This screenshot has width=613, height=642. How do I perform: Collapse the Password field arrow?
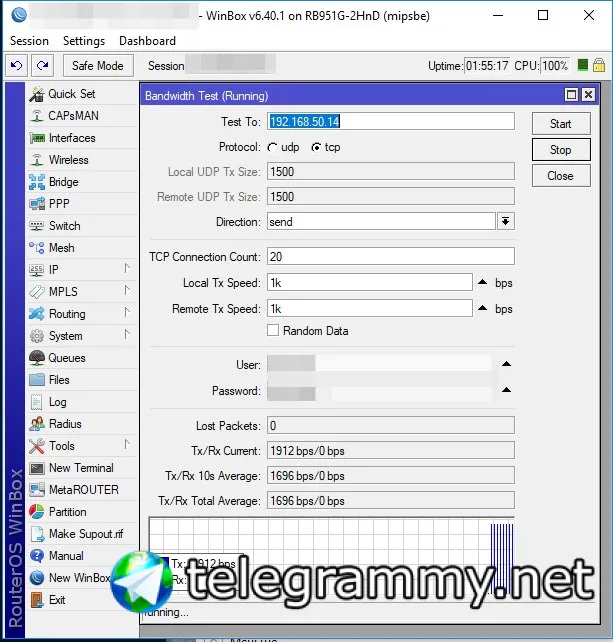click(507, 390)
